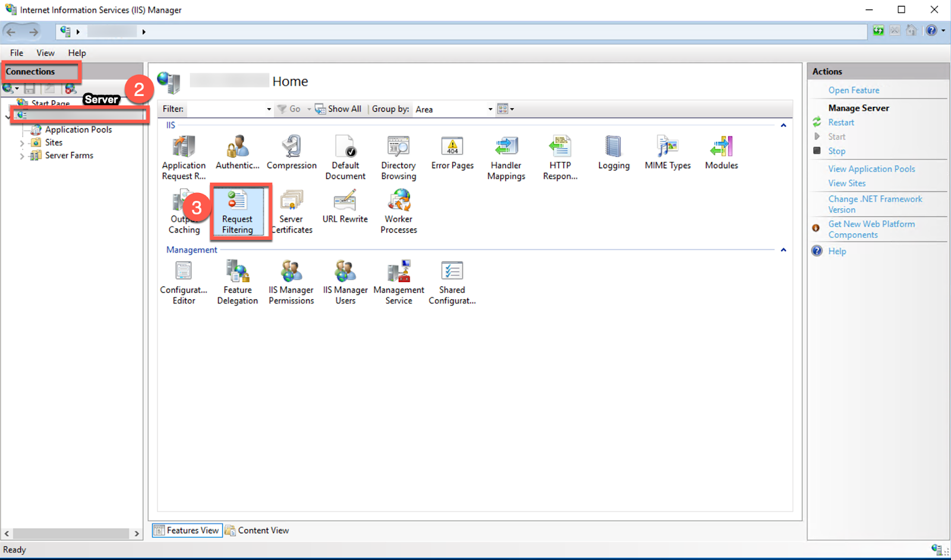Screen dimensions: 951x560
Task: Switch to Content View tab
Action: [257, 530]
